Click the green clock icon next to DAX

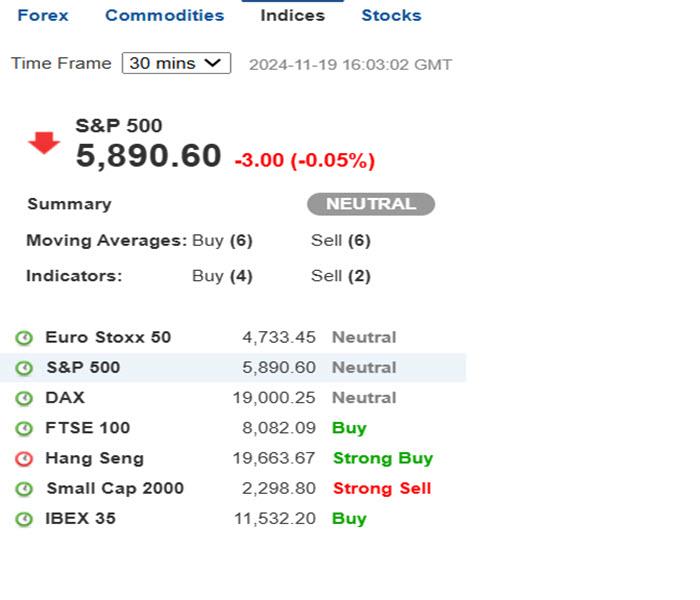click(24, 398)
